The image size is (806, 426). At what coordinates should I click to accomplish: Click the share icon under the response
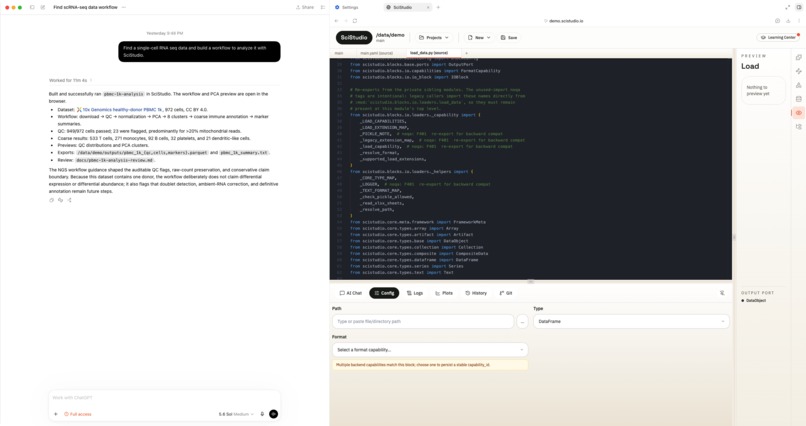pyautogui.click(x=69, y=200)
